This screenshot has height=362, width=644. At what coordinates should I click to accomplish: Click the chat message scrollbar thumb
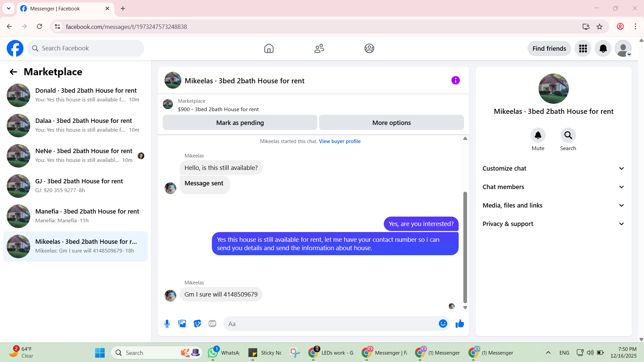[x=465, y=247]
